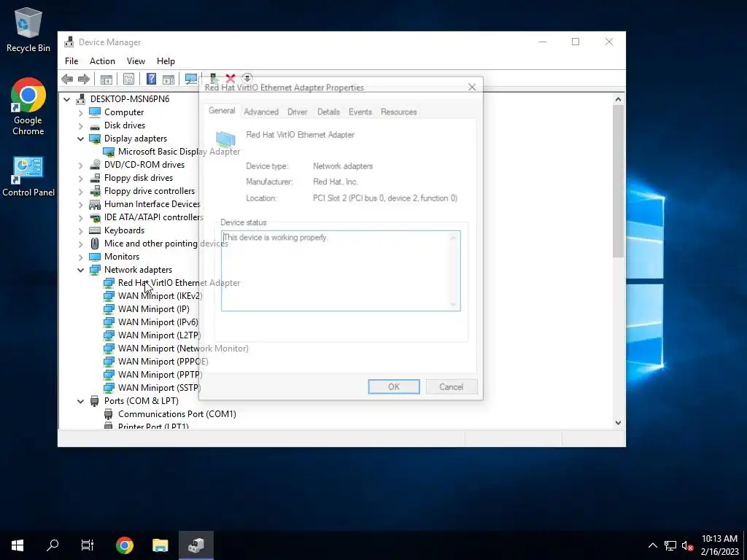747x560 pixels.
Task: Click inside the Device status text box
Action: (341, 271)
